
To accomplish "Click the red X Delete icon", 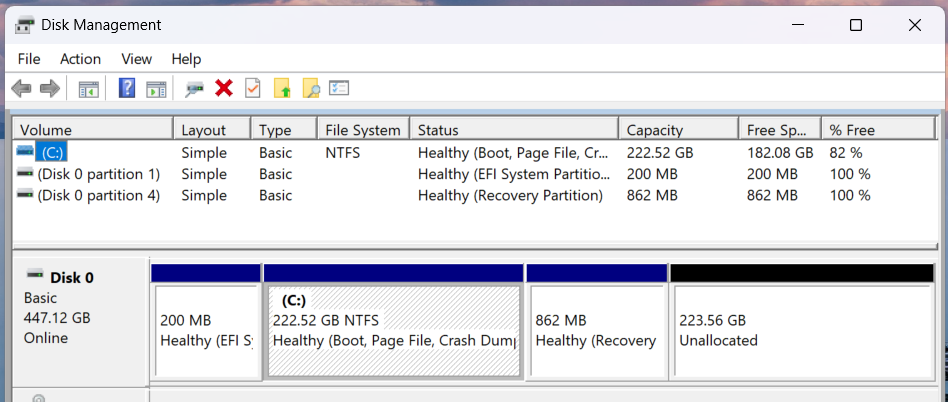I will click(x=224, y=88).
